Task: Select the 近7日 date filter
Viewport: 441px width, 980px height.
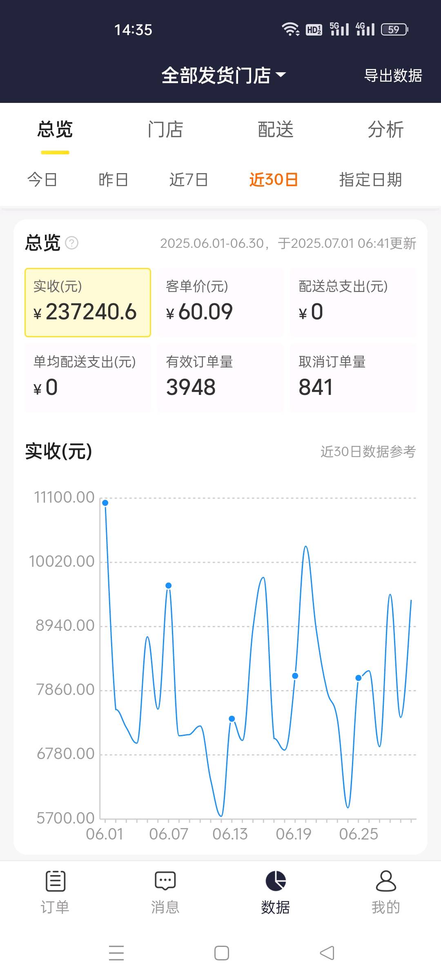Action: tap(189, 180)
